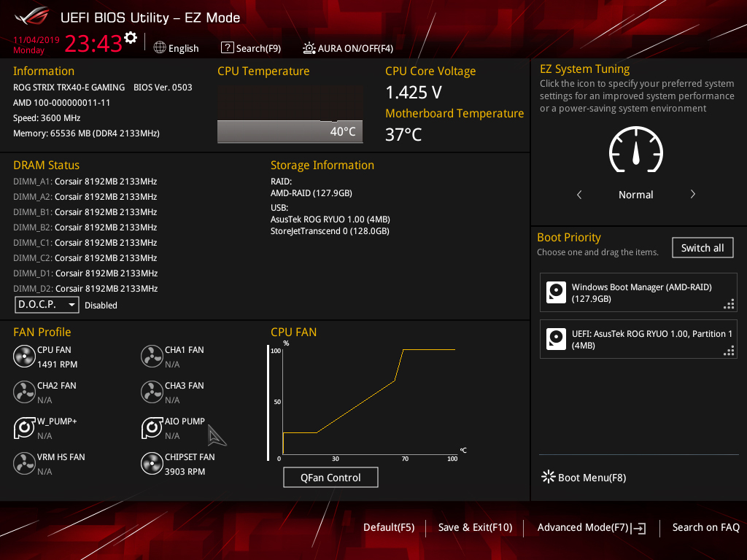Image resolution: width=747 pixels, height=560 pixels.
Task: Click the Motherboard Temperature value 37°C
Action: coord(403,135)
